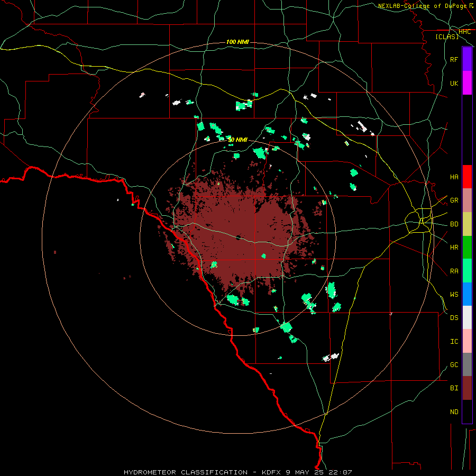Click the HHC product label
This screenshot has width=476, height=476.
[x=464, y=32]
